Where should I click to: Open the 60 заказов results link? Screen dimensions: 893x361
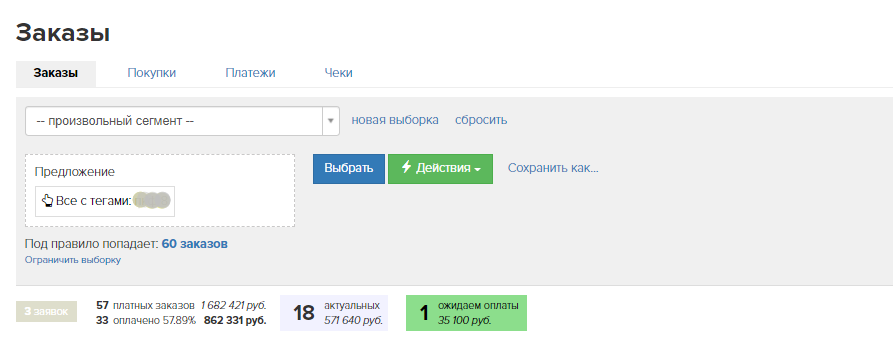(x=195, y=244)
